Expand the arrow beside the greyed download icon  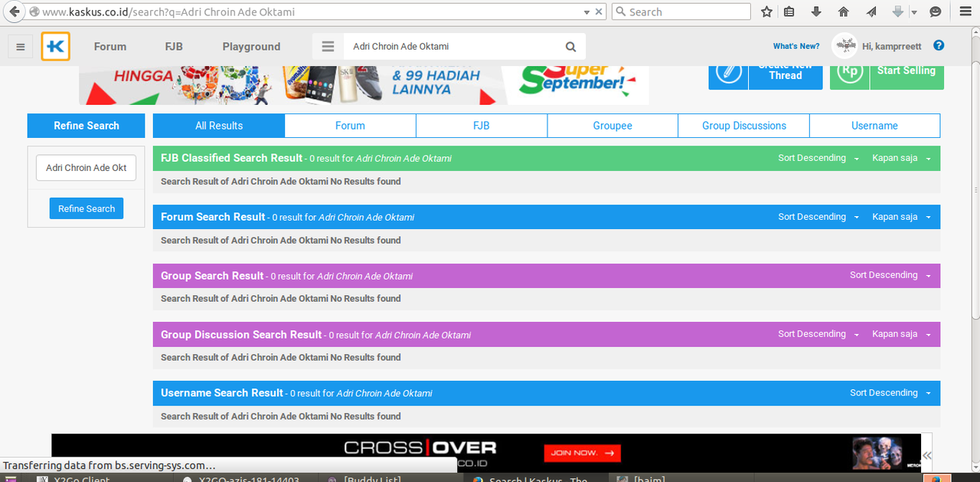(913, 12)
